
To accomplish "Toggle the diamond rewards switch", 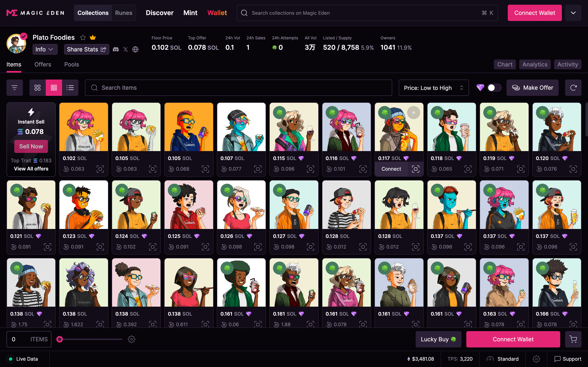I will pyautogui.click(x=494, y=88).
